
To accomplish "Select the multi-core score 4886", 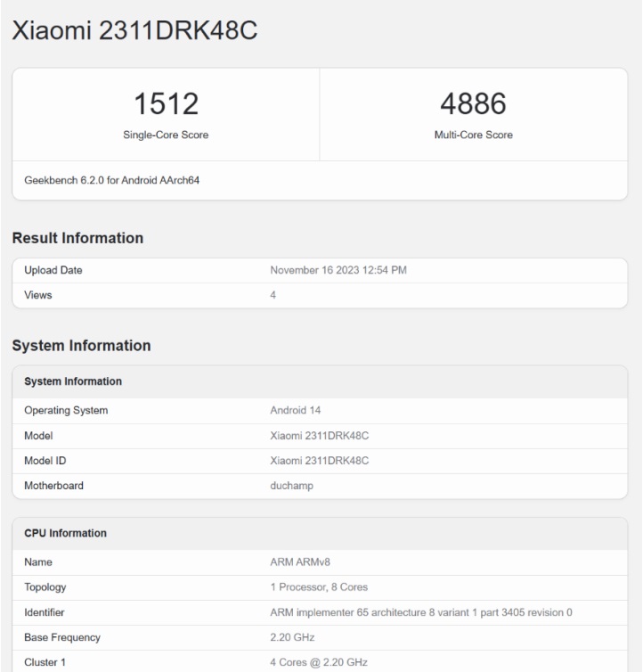I will coord(474,103).
